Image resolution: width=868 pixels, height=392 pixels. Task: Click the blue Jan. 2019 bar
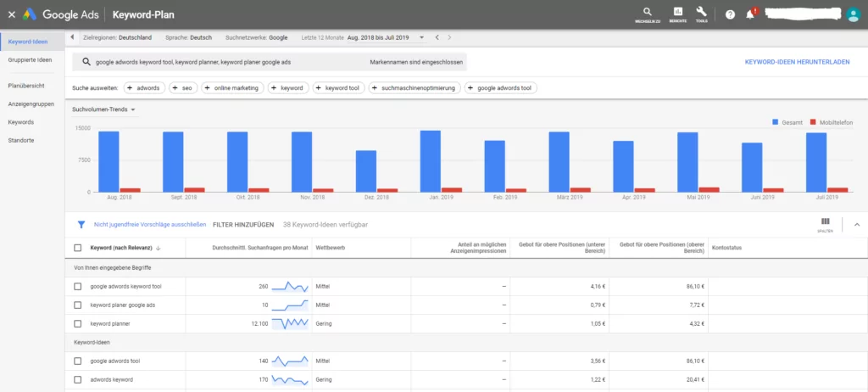[431, 161]
